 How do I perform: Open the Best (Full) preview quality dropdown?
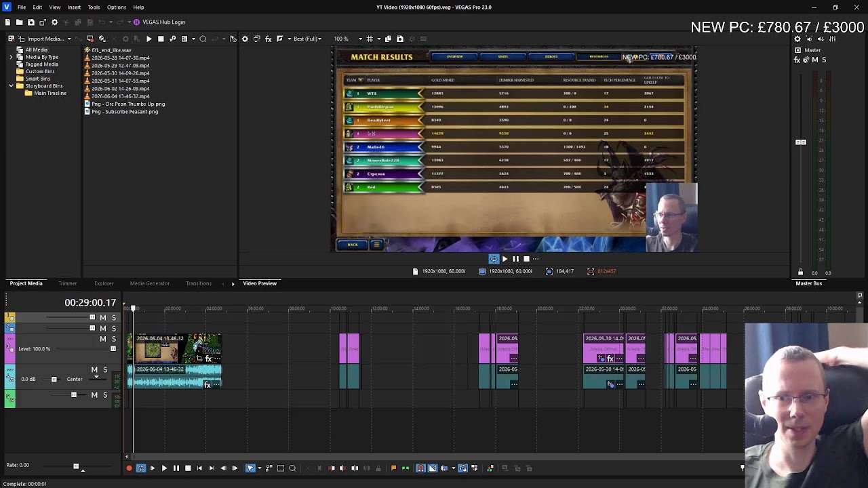307,39
